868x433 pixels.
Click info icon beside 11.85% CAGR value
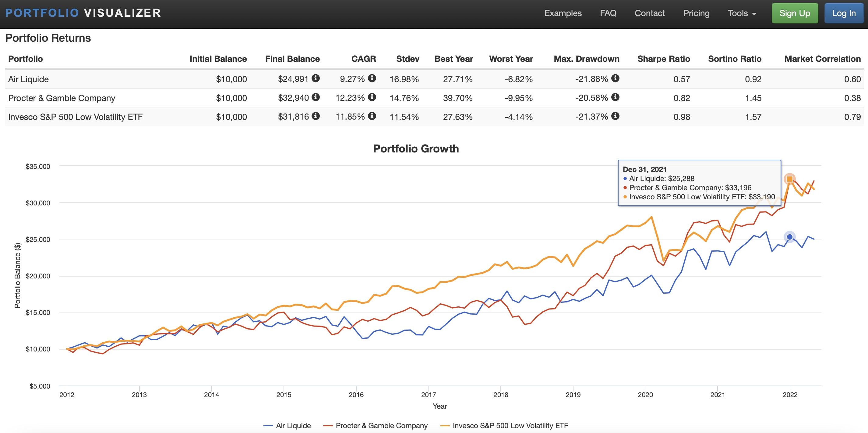point(372,116)
